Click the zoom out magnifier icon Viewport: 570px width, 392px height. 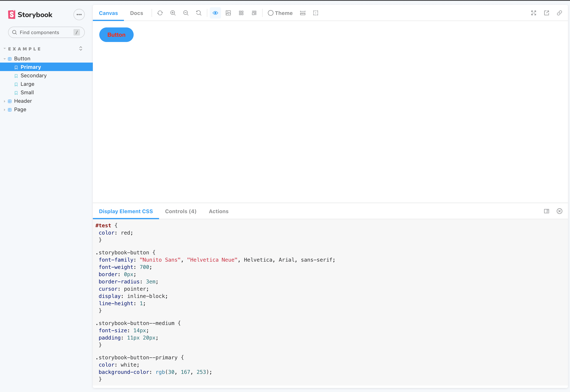186,13
